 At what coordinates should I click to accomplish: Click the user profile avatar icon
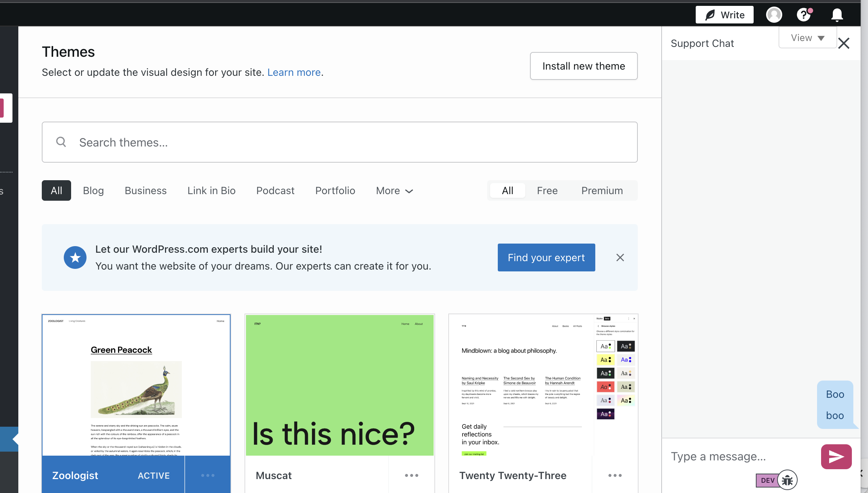pyautogui.click(x=774, y=15)
